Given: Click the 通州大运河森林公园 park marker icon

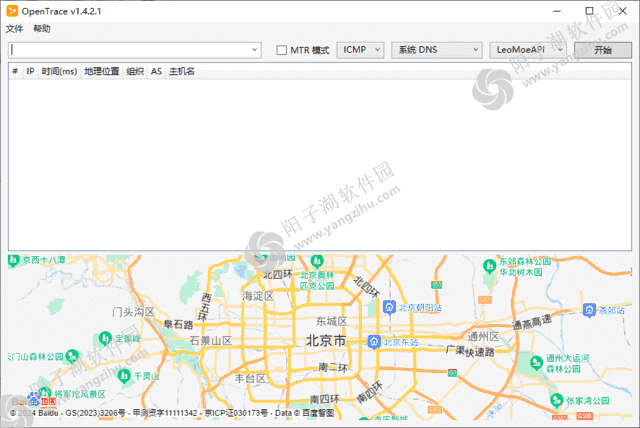Looking at the screenshot, I should 536,362.
